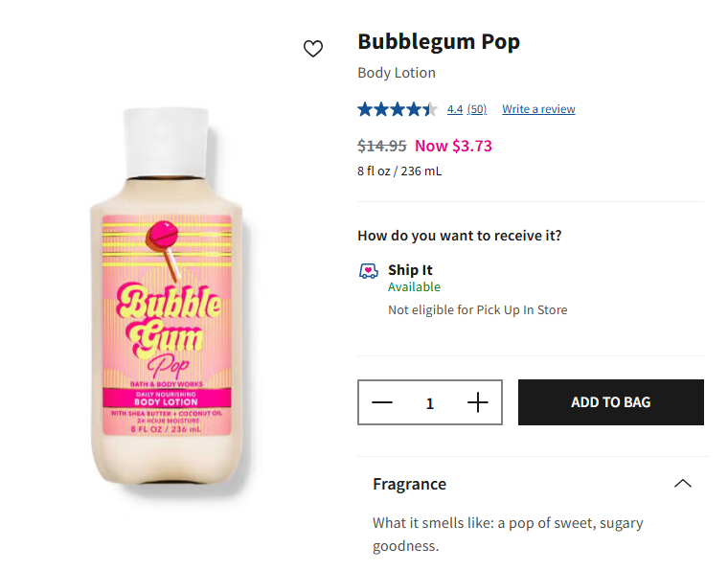Open the Write a review link
This screenshot has width=728, height=570.
[x=538, y=109]
